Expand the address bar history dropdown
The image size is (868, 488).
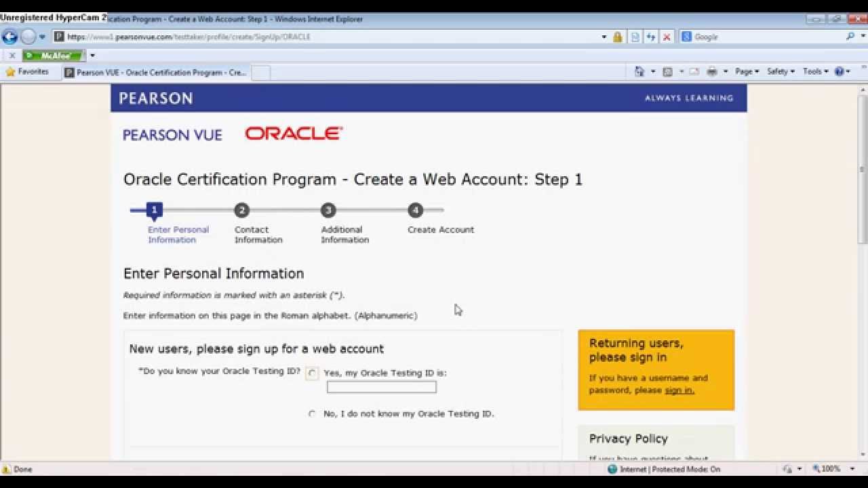tap(604, 37)
